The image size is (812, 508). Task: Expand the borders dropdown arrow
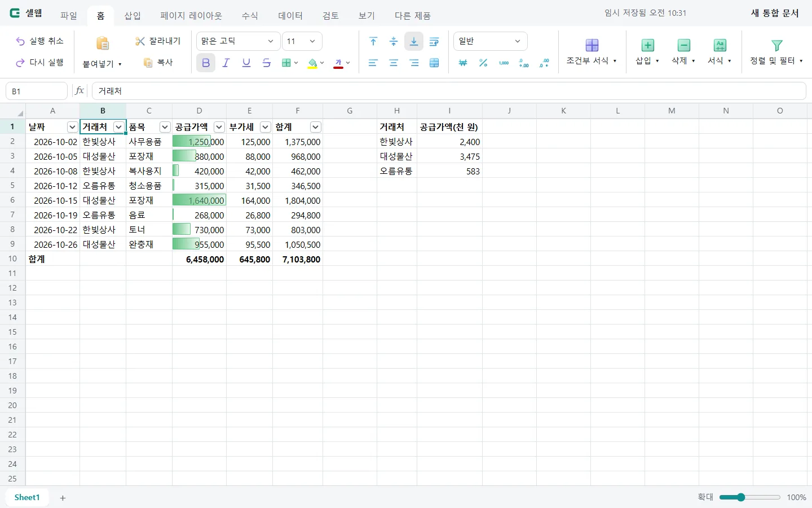[x=296, y=63]
